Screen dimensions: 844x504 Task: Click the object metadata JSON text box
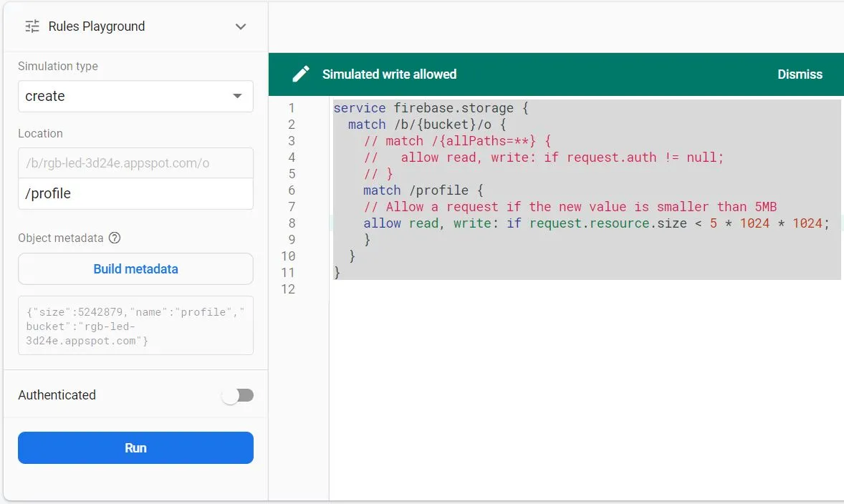(x=135, y=326)
